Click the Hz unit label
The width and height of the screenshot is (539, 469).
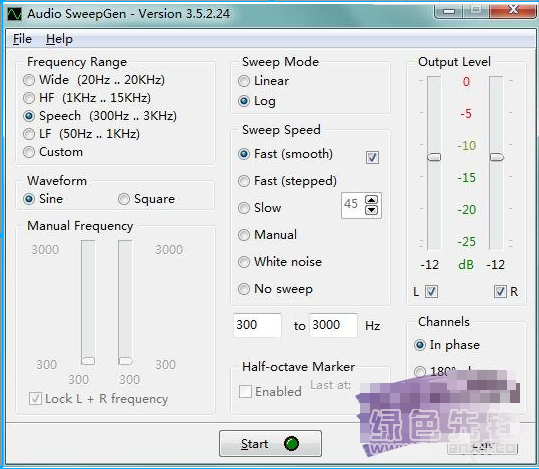pyautogui.click(x=373, y=326)
